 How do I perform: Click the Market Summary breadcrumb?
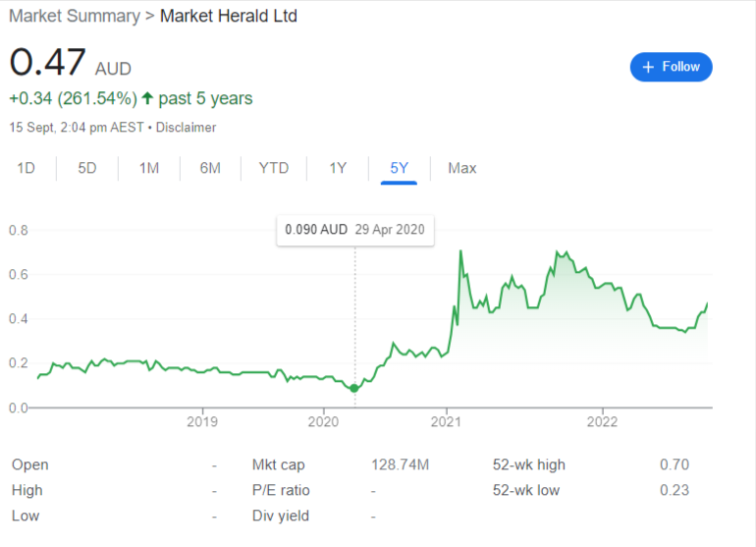tap(75, 16)
